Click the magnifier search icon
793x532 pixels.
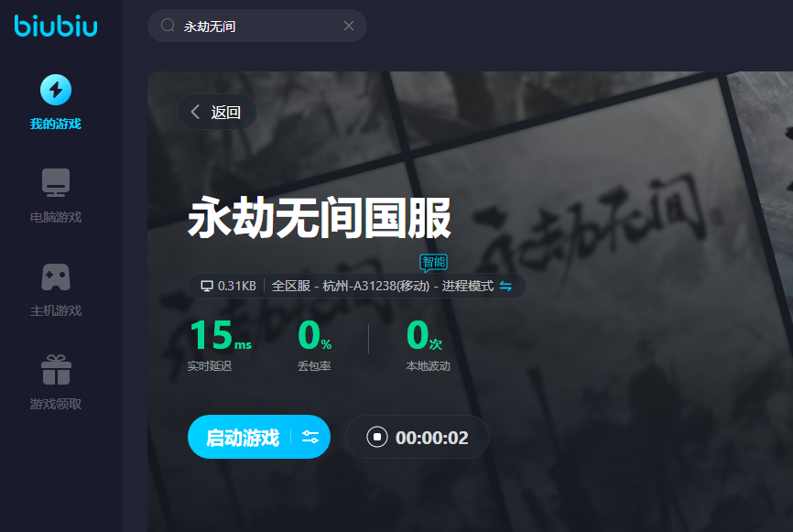[x=168, y=26]
